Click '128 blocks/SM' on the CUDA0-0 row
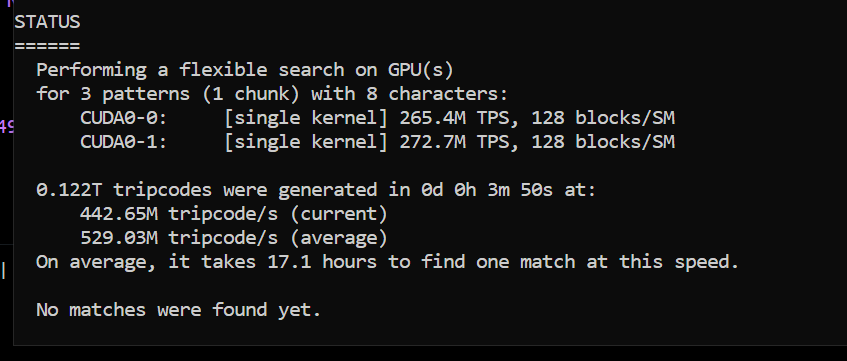This screenshot has height=361, width=847. tap(603, 118)
